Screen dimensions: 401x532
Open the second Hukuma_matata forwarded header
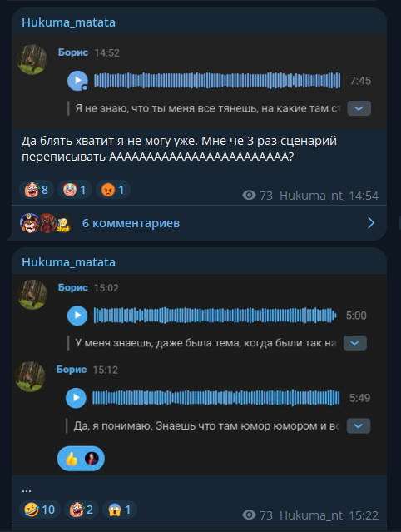click(68, 262)
